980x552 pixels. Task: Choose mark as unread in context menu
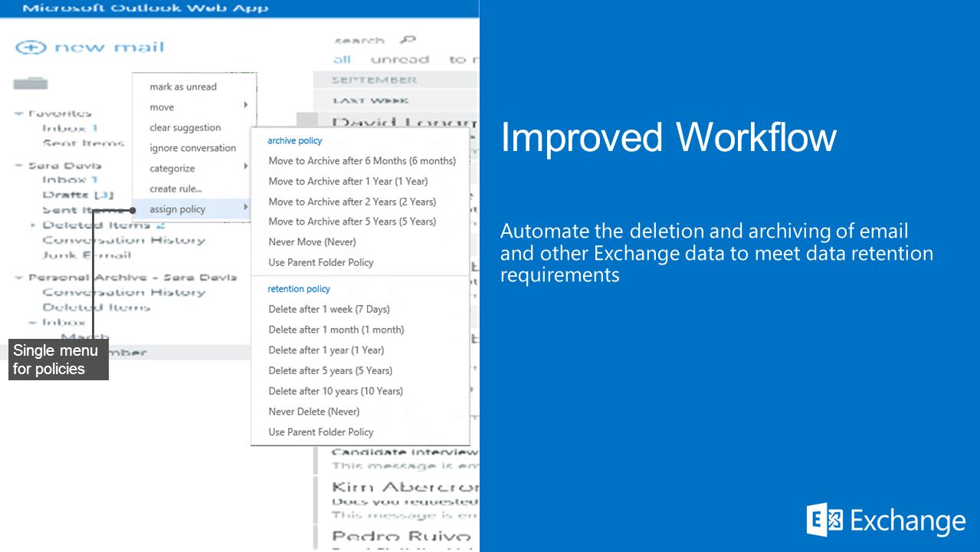coord(183,87)
